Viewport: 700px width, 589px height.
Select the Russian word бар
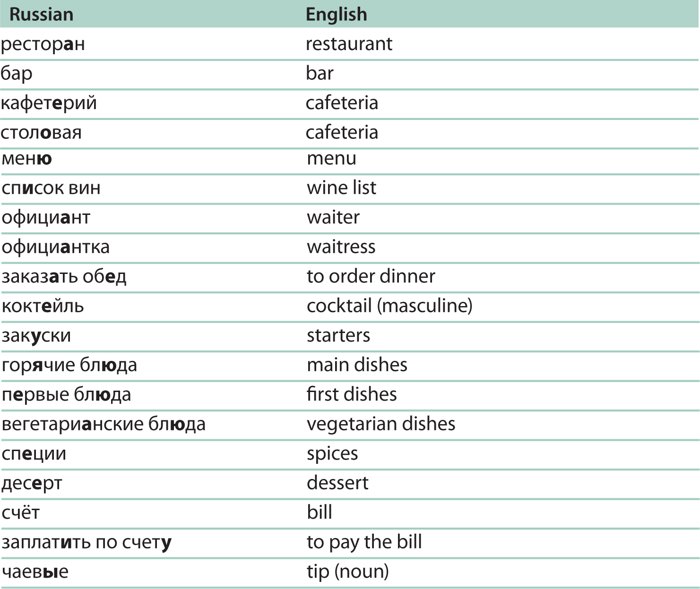17,74
